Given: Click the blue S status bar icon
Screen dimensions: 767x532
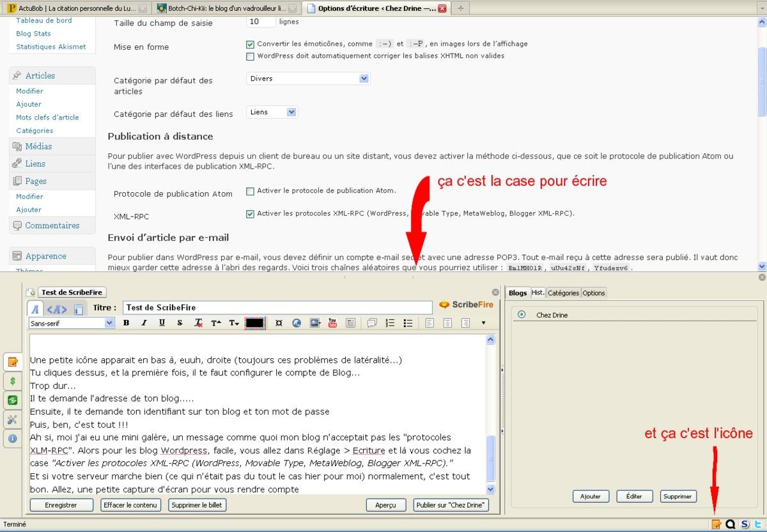Looking at the screenshot, I should pos(745,524).
